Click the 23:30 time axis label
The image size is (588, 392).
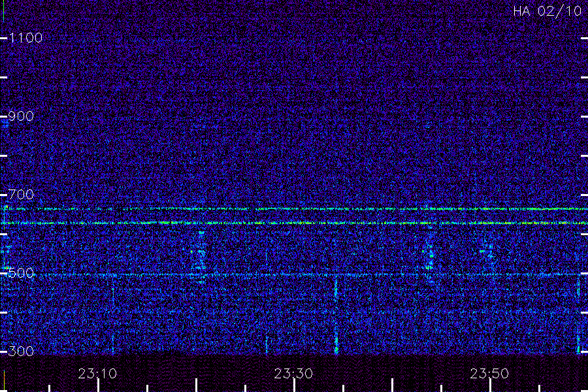click(293, 374)
